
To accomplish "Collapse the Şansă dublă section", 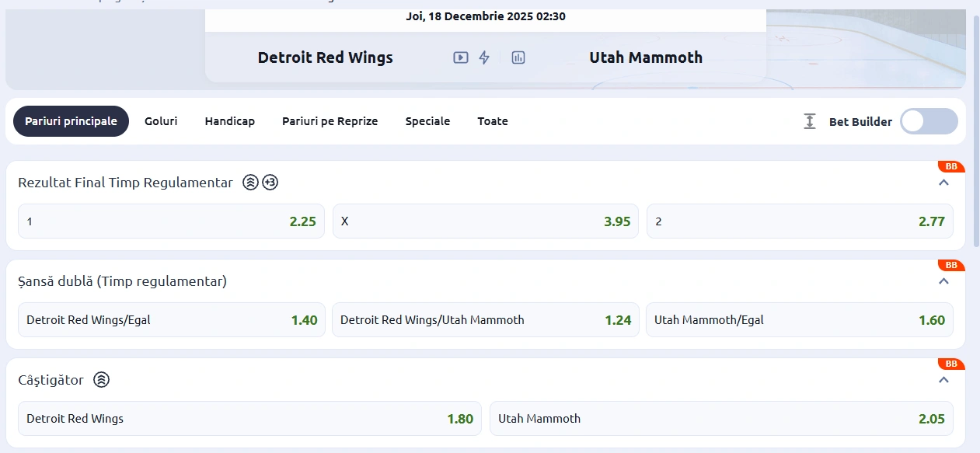I will 944,281.
